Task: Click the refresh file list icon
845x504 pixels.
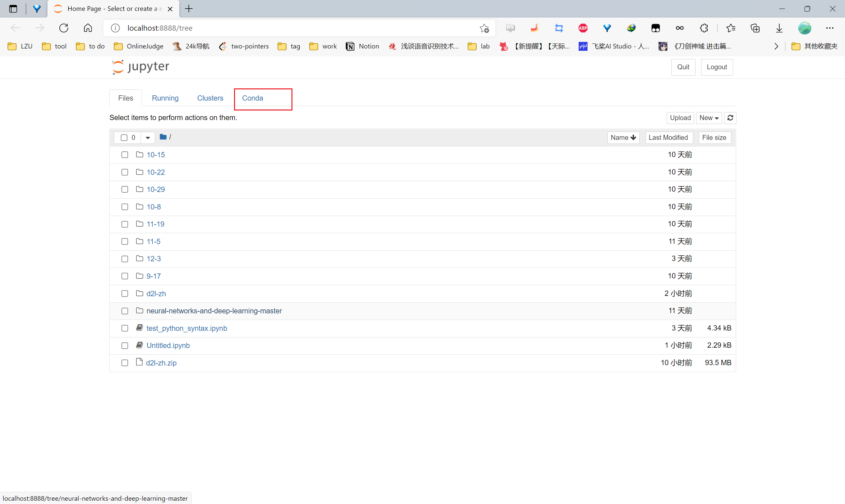Action: click(730, 118)
